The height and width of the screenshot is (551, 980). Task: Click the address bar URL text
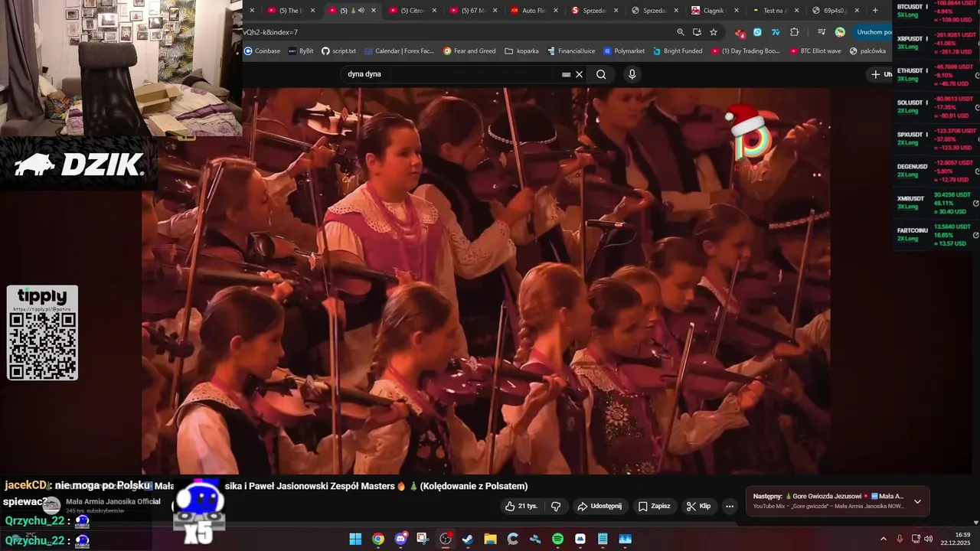point(270,32)
